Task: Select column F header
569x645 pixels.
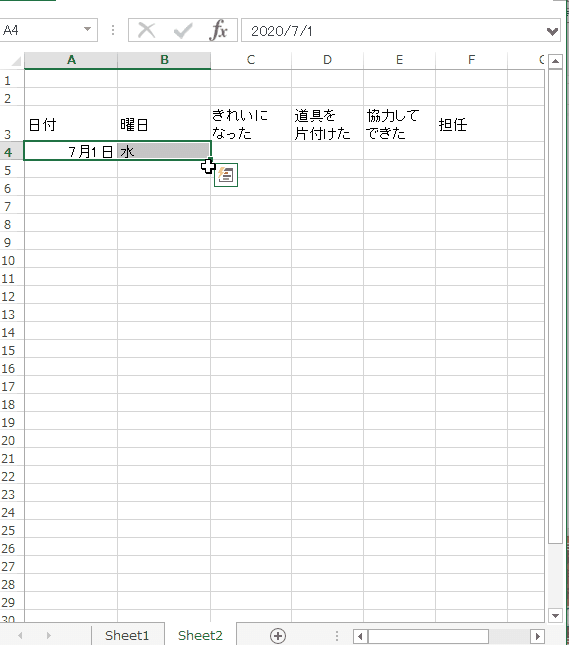Action: pyautogui.click(x=471, y=60)
